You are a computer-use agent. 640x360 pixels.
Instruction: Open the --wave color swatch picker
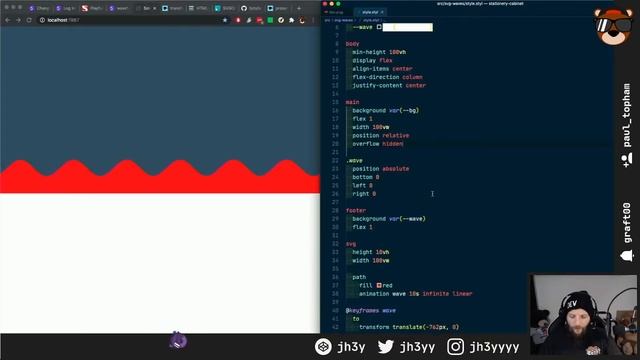(379, 27)
